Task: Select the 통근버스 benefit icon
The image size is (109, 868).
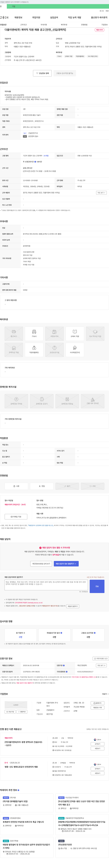Action: (14, 334)
